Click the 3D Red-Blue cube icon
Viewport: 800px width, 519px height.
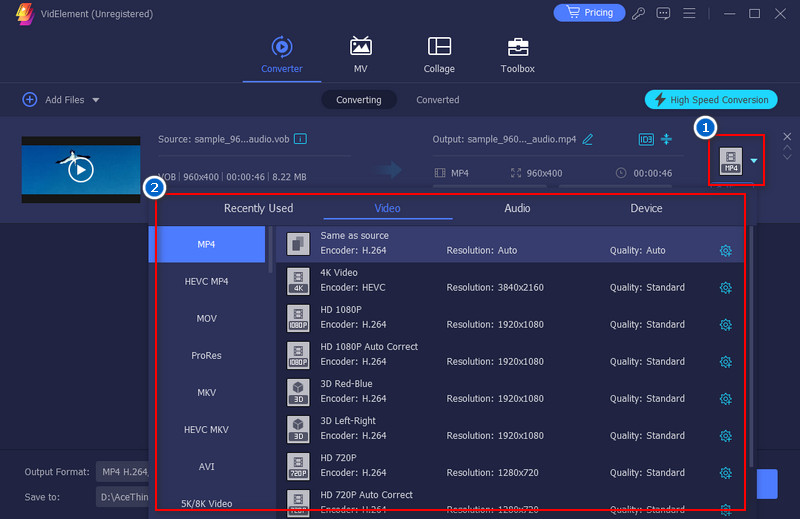click(298, 392)
